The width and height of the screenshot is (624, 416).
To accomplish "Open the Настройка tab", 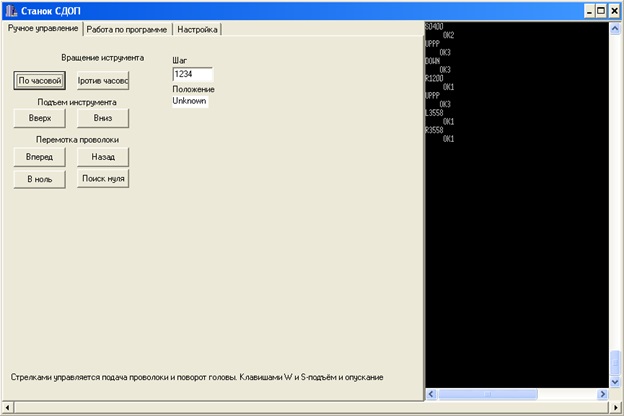I will (197, 29).
